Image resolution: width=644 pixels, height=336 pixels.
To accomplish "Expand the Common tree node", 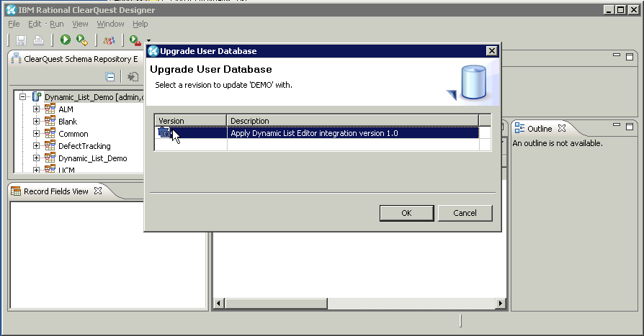I will tap(36, 134).
